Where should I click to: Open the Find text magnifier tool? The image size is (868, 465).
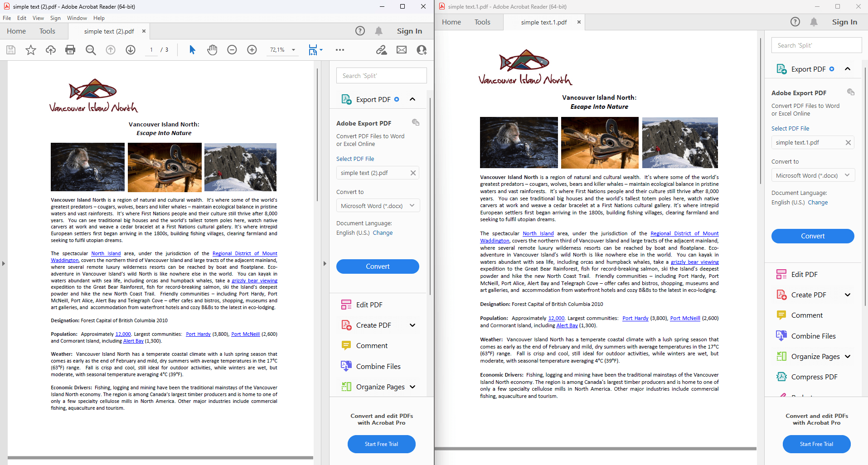(x=91, y=50)
